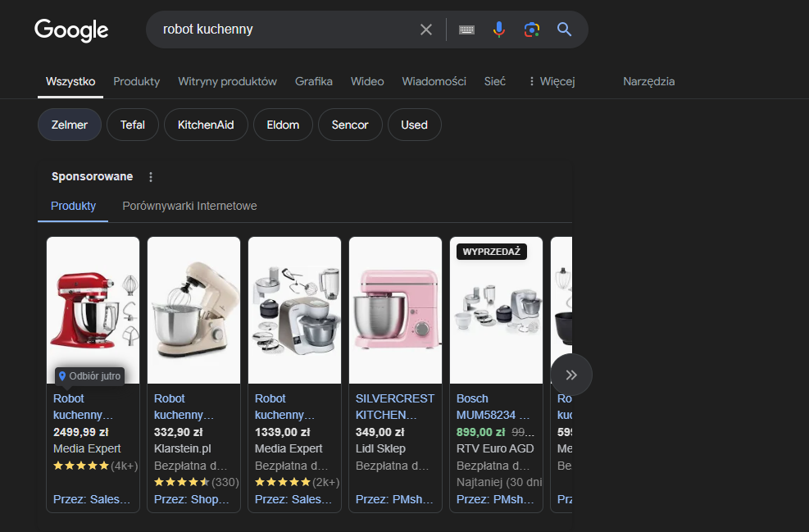809x532 pixels.
Task: Click the Odbiór jutro location badge
Action: (x=90, y=376)
